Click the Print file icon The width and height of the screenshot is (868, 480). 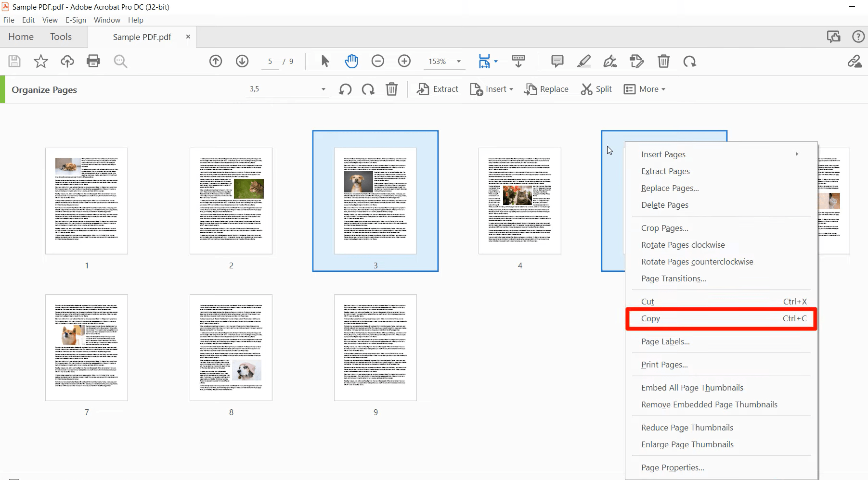[93, 61]
